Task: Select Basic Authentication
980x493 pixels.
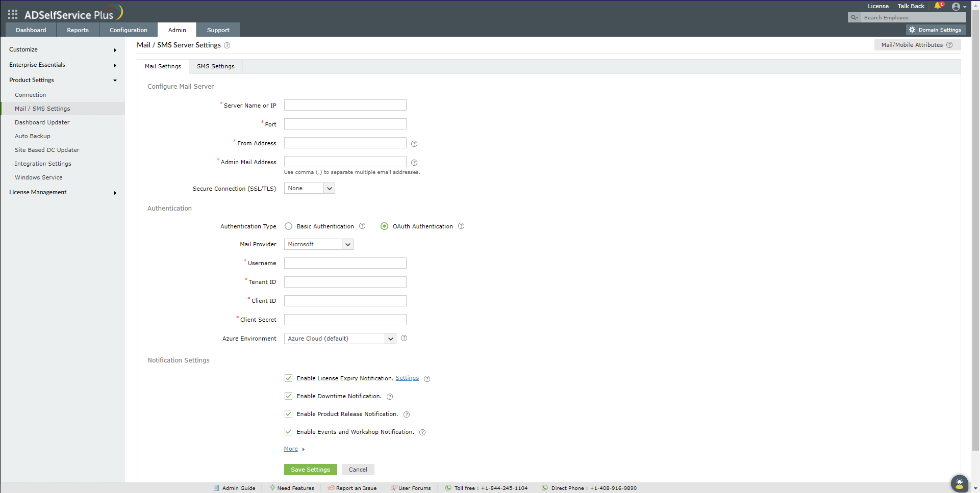Action: pos(288,226)
